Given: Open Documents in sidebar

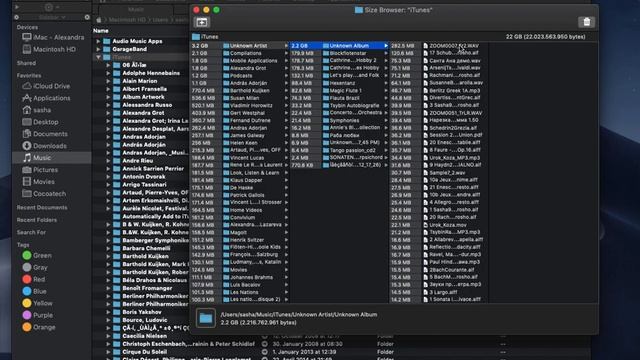Looking at the screenshot, I should click(45, 134).
